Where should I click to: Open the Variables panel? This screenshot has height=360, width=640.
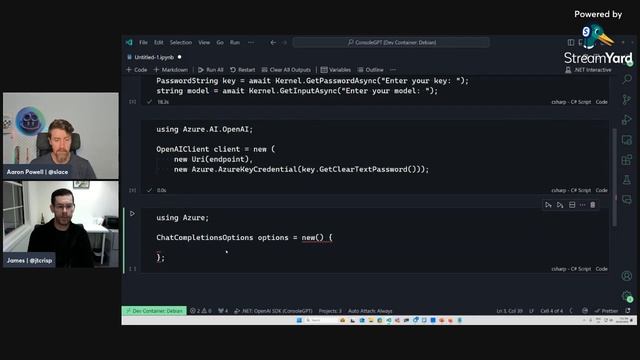(x=336, y=70)
